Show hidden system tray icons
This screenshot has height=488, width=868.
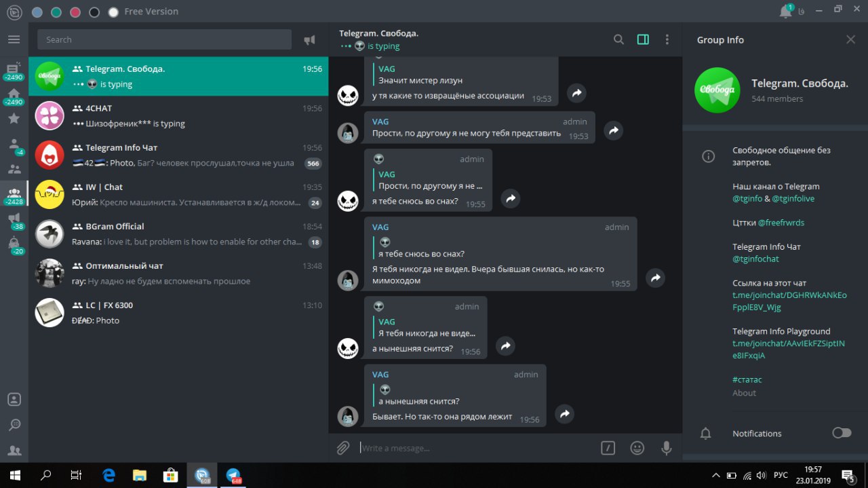pos(715,475)
